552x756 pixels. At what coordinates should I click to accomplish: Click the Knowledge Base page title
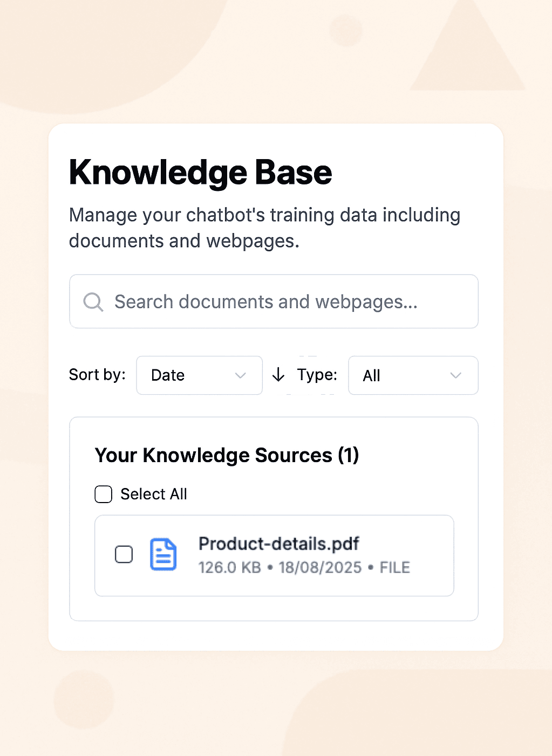(200, 173)
